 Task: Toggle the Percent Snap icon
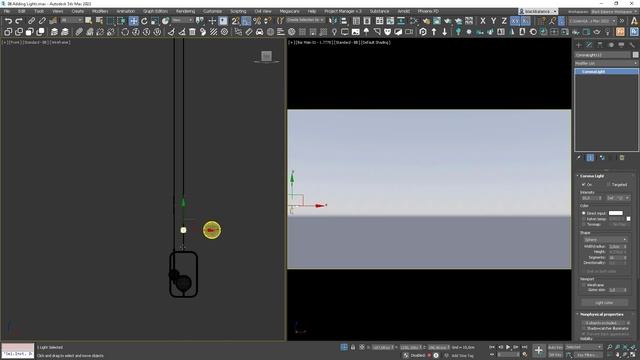(257, 21)
